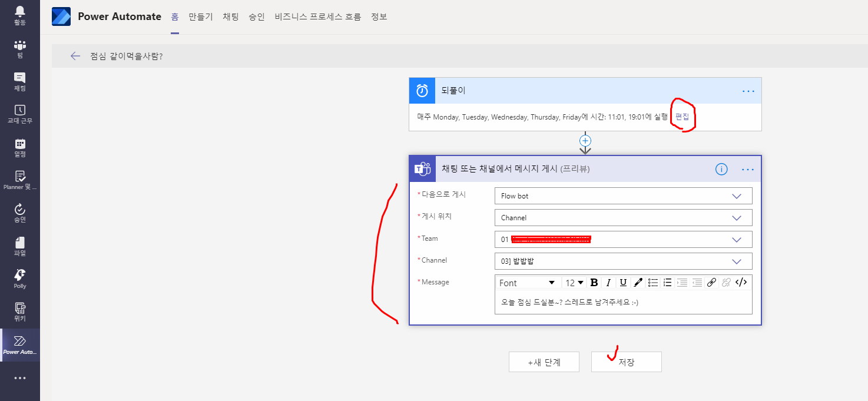Image resolution: width=868 pixels, height=401 pixels.
Task: Select the 홈 tab
Action: click(175, 16)
